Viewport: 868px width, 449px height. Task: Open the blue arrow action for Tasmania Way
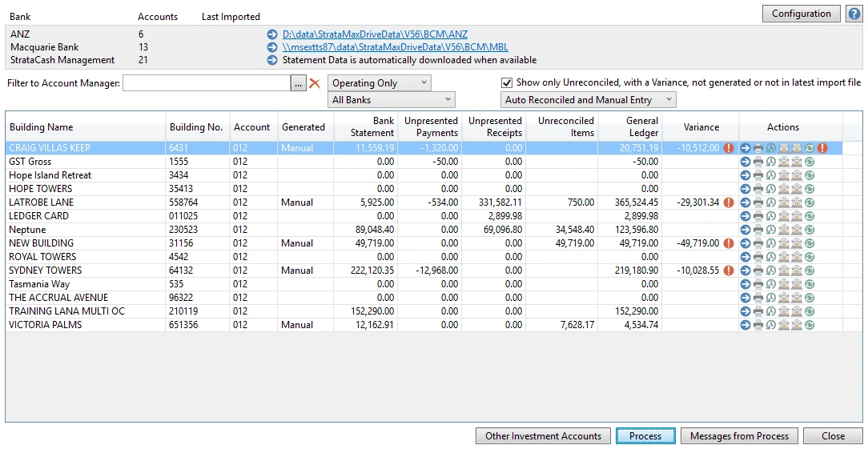point(745,284)
